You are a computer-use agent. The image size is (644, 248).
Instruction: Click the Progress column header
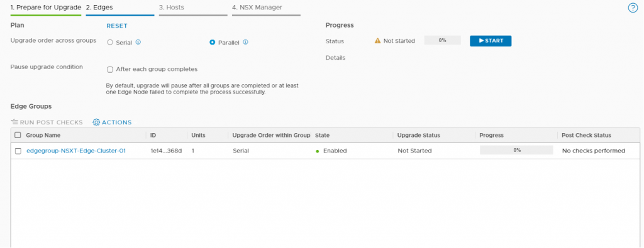pyautogui.click(x=492, y=135)
